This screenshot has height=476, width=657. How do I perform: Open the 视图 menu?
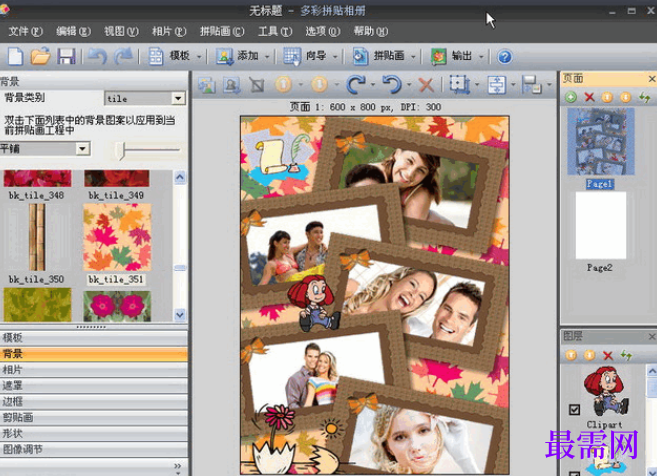[x=121, y=31]
